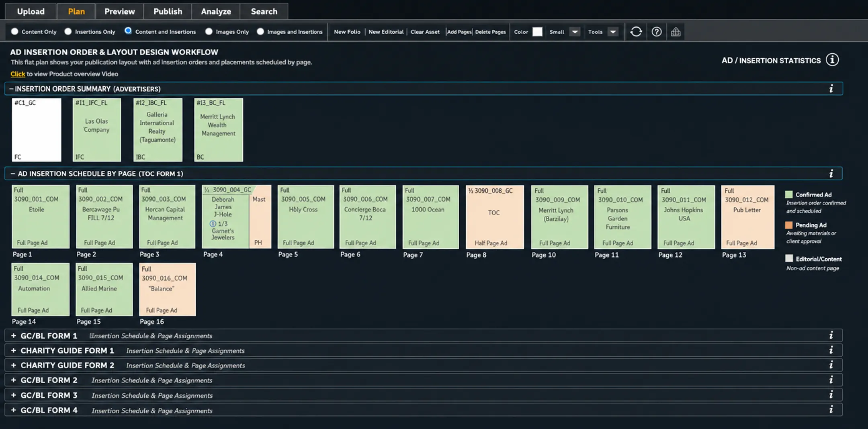Expand GC/BL Form 4 section
This screenshot has width=868, height=429.
14,410
